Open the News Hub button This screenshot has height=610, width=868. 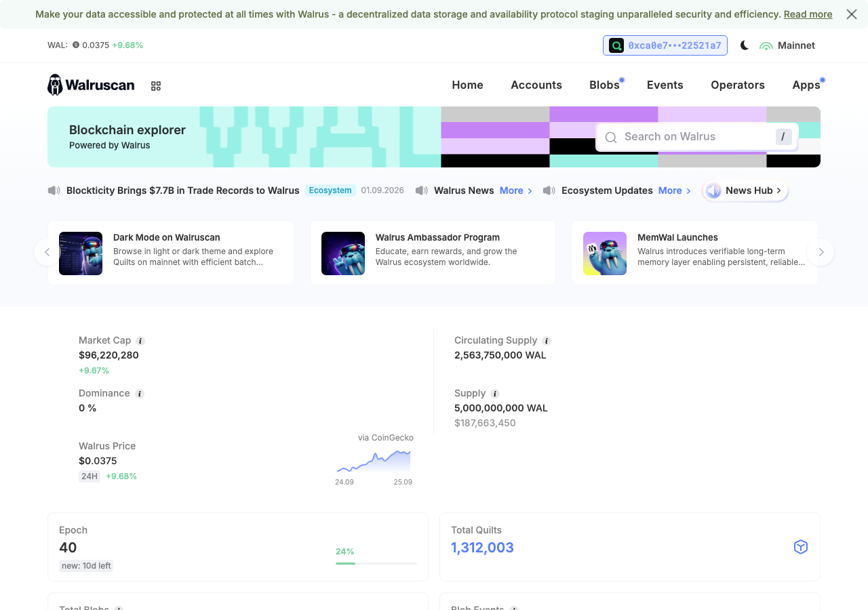(745, 190)
